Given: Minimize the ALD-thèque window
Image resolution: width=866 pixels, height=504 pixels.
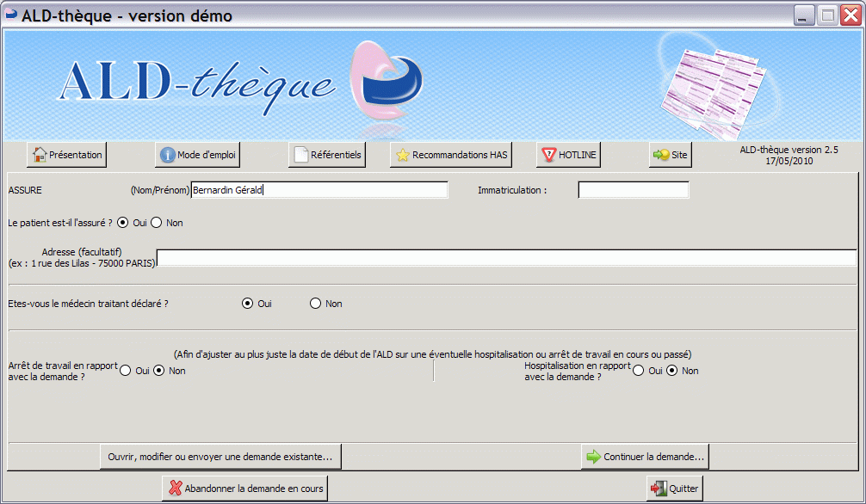Looking at the screenshot, I should coord(804,15).
